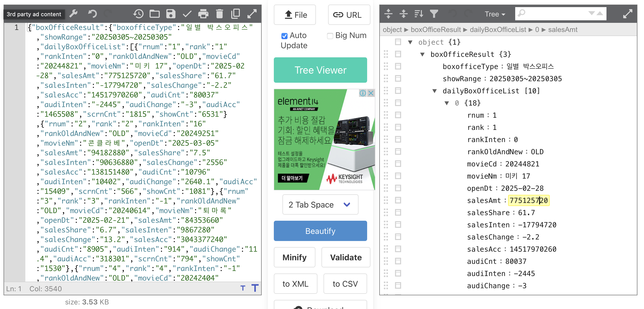
Task: Enable the Big Num checkbox
Action: pyautogui.click(x=330, y=36)
